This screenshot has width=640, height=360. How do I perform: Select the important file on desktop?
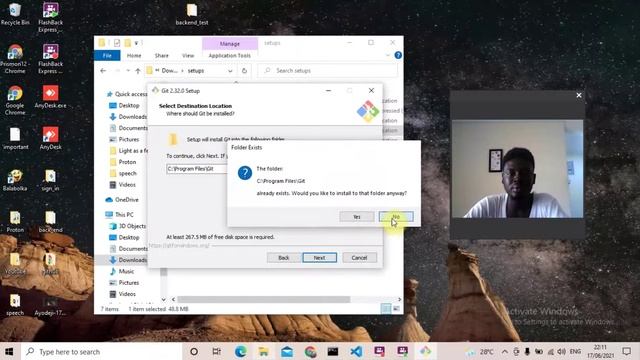15,139
